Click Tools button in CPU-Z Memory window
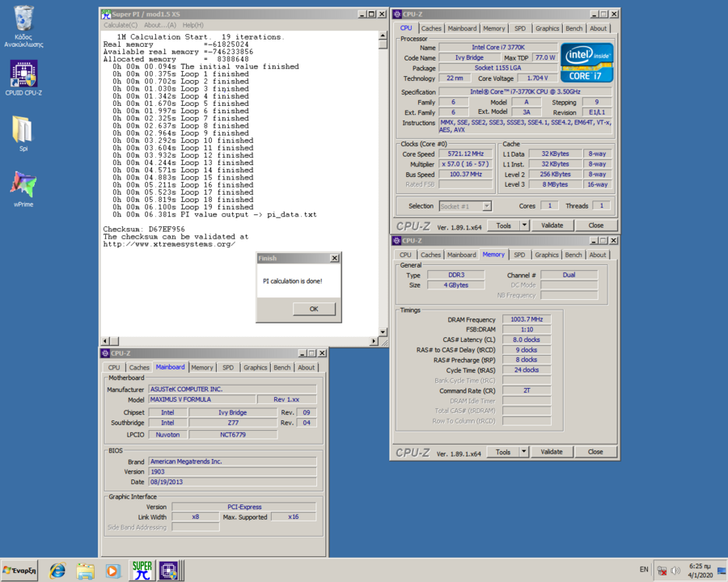 [x=503, y=452]
